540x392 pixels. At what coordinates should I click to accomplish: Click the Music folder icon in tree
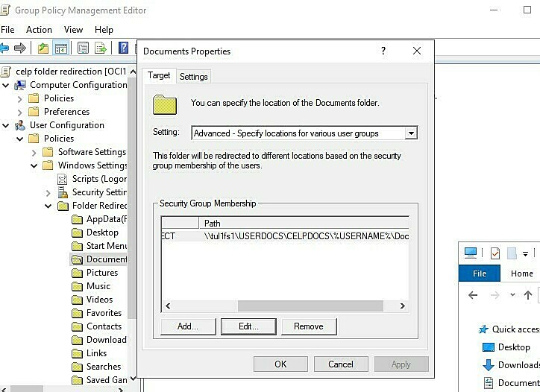pyautogui.click(x=77, y=286)
